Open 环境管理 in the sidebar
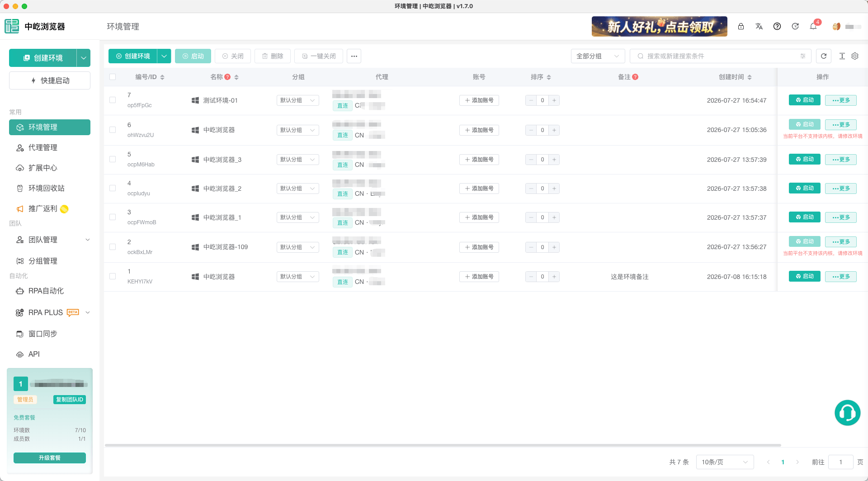The height and width of the screenshot is (481, 868). [50, 127]
